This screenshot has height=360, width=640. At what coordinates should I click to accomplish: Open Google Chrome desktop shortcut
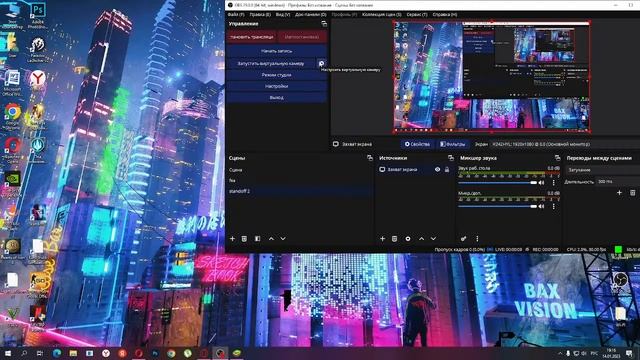[x=12, y=116]
